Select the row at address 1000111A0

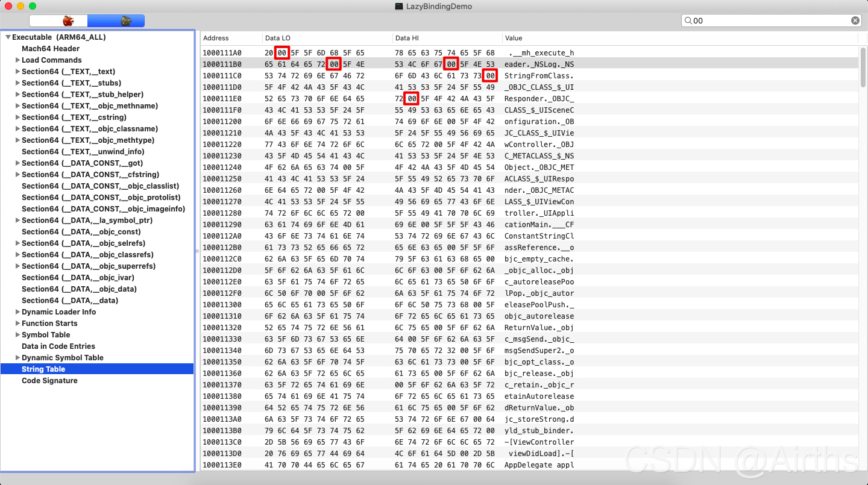click(529, 53)
